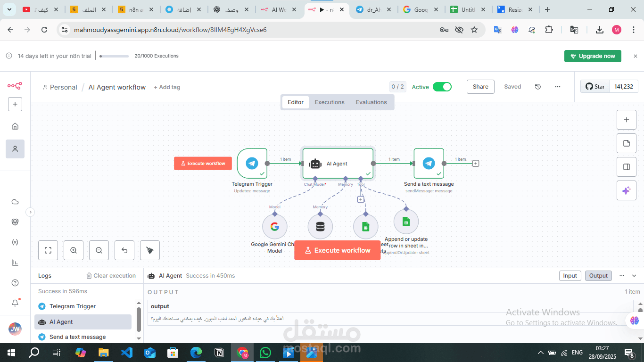The height and width of the screenshot is (362, 644).
Task: Click the logs list vertical scrollbar
Action: tap(139, 319)
